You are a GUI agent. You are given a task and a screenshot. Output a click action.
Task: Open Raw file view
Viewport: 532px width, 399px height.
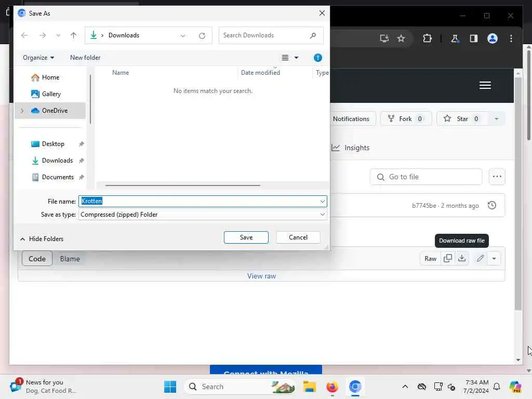coord(430,259)
